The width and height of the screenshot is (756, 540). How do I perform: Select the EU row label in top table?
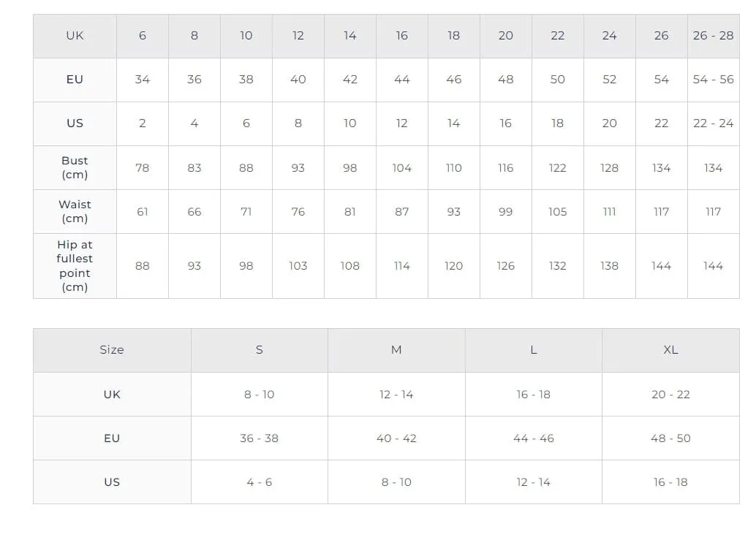click(x=75, y=80)
